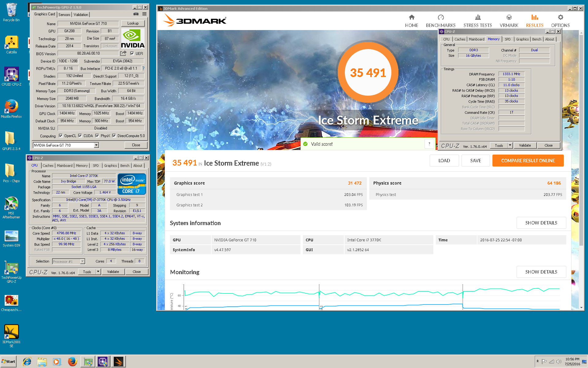Screen dimensions: 588x368
Task: Click the volume speaker icon in system tray
Action: 559,362
